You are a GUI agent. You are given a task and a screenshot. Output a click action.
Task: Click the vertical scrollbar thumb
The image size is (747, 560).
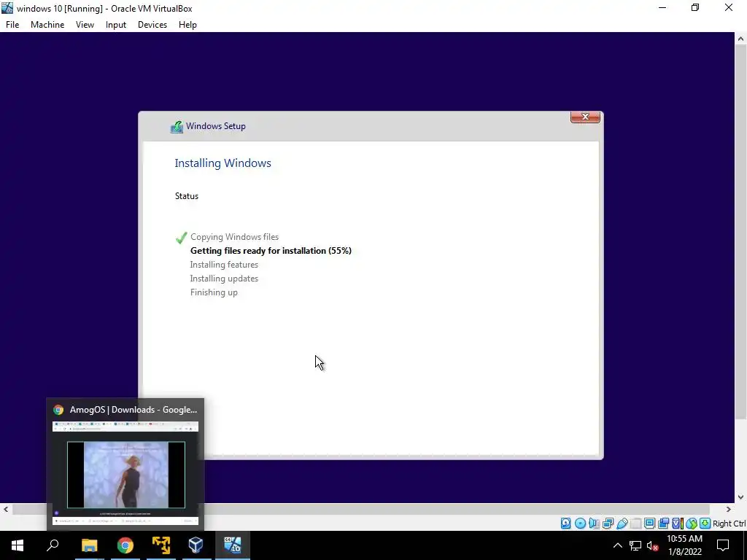coord(741,233)
